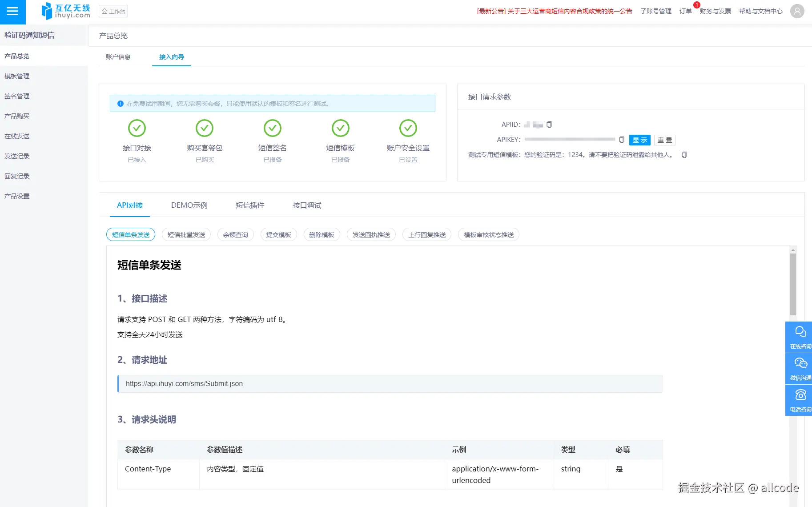
Task: Copy the APIID value
Action: tap(549, 125)
